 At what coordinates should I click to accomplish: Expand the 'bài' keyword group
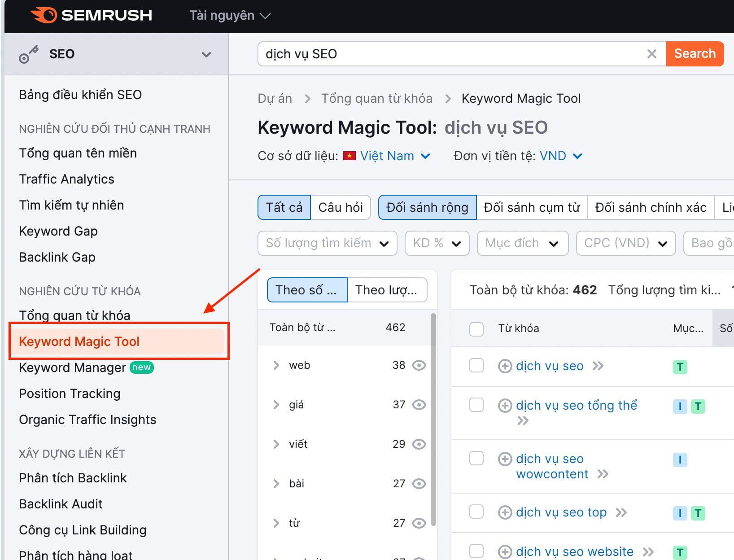(276, 484)
